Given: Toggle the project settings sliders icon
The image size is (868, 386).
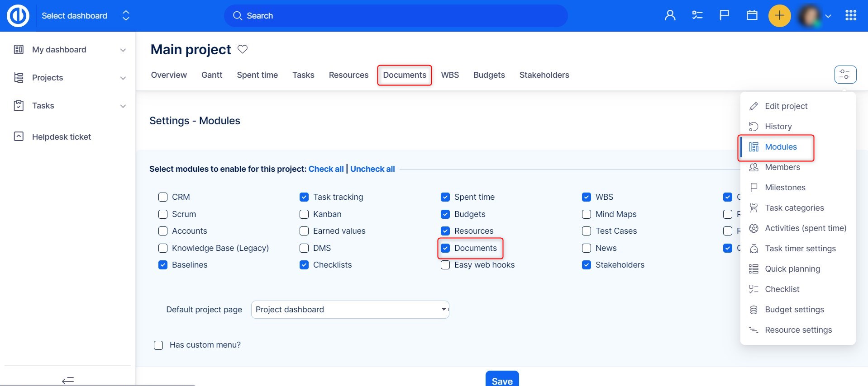Looking at the screenshot, I should coord(845,75).
